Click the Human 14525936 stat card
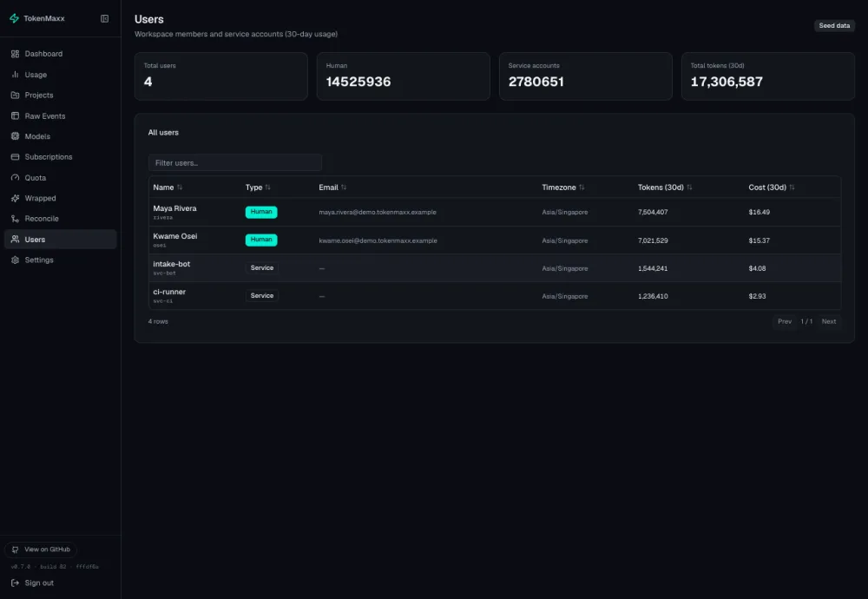868x599 pixels. click(x=403, y=76)
